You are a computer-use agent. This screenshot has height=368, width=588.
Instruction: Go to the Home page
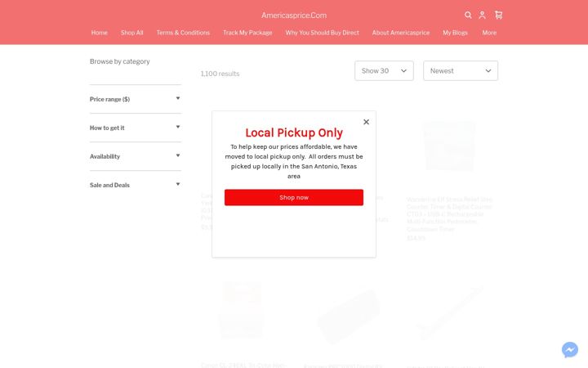pos(100,33)
